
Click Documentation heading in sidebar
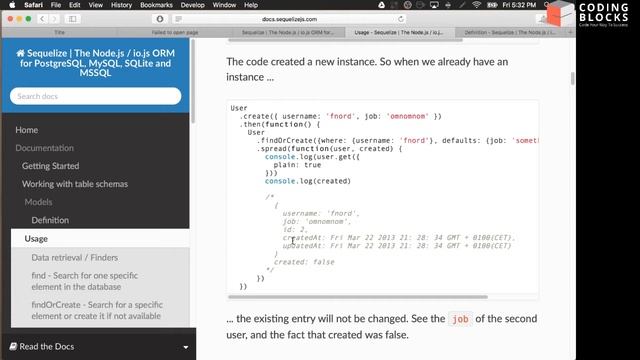click(x=44, y=148)
